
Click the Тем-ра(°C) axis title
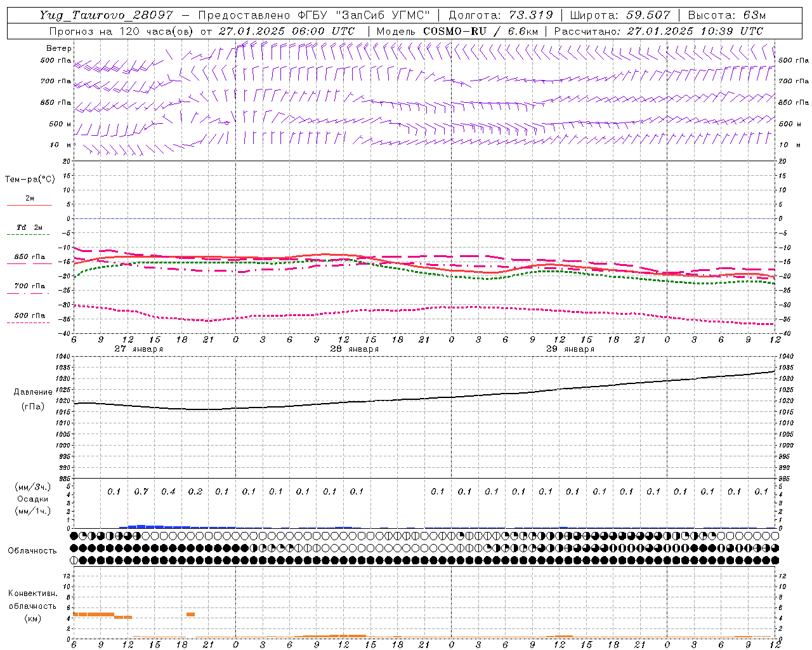tap(30, 180)
